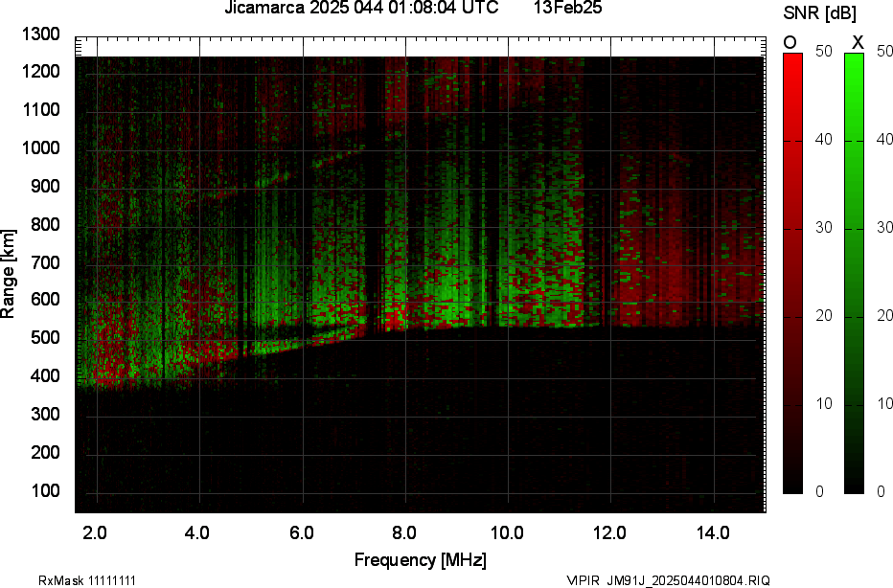The height and width of the screenshot is (588, 893).
Task: Click the 8.0 frequency axis tick label
Action: [403, 533]
